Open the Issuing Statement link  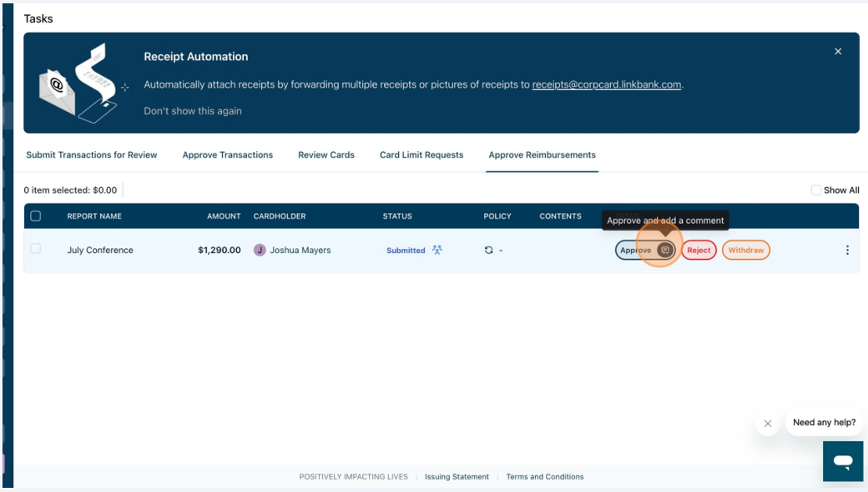pos(457,476)
